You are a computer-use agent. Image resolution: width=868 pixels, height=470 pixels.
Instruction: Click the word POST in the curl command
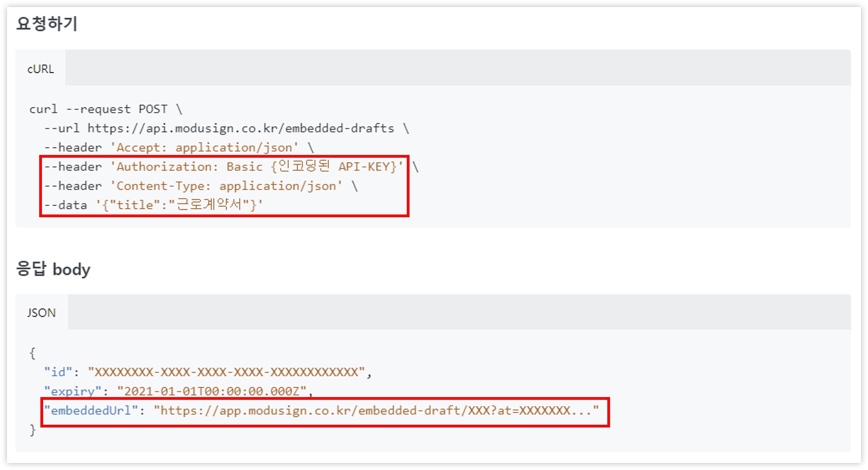tap(153, 109)
